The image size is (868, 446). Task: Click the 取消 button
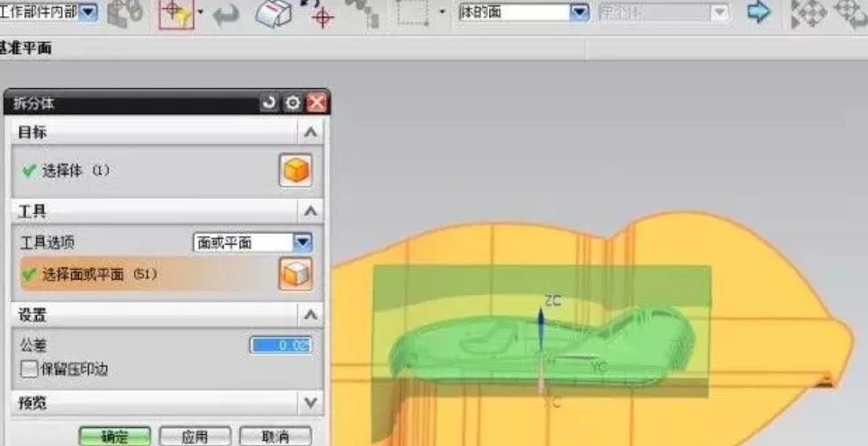tap(275, 437)
